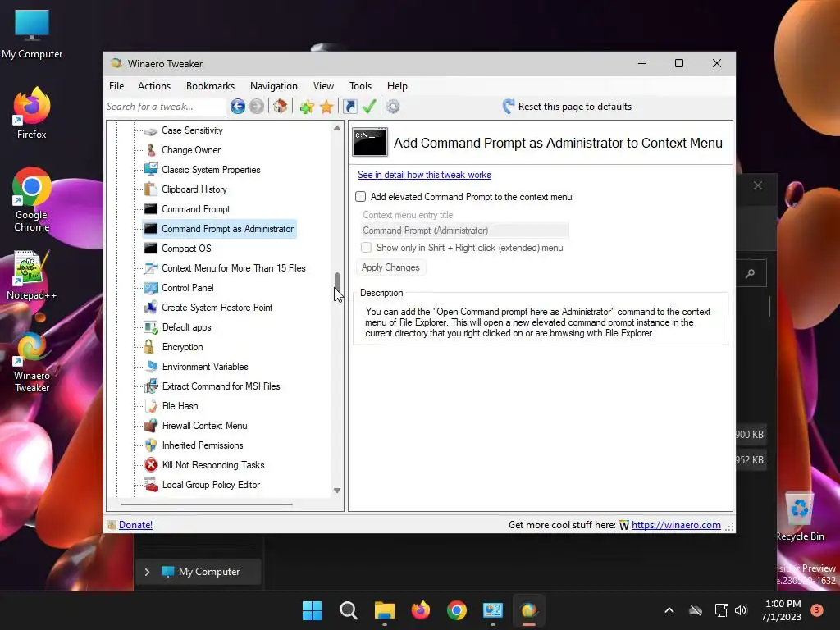Open bookmarks with the gold star icon

point(326,107)
